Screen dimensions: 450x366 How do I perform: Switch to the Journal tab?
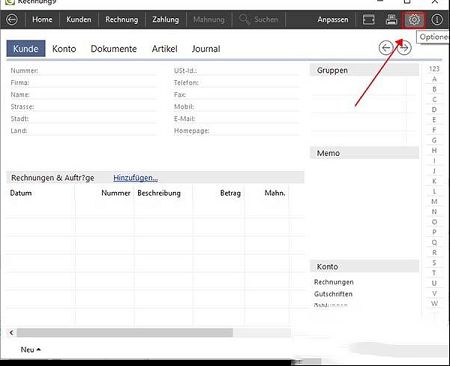coord(206,49)
